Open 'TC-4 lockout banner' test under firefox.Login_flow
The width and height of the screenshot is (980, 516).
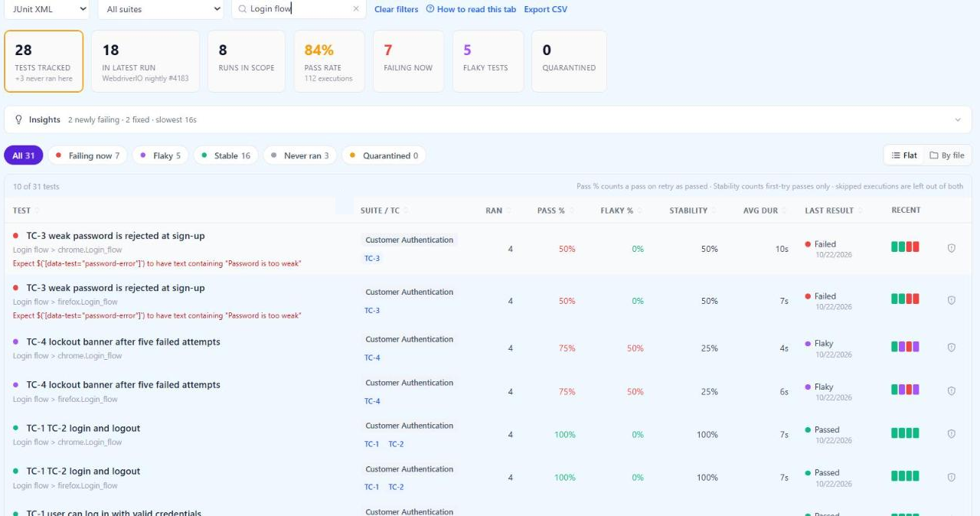click(x=123, y=384)
